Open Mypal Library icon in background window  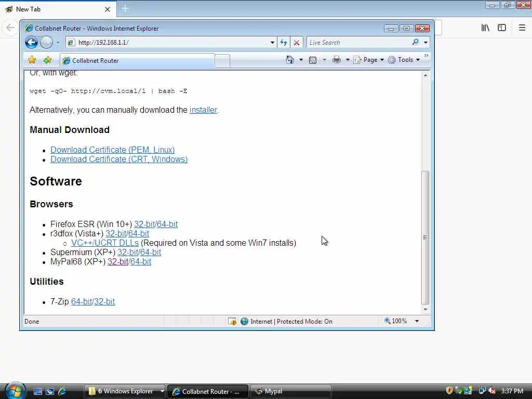tap(485, 28)
